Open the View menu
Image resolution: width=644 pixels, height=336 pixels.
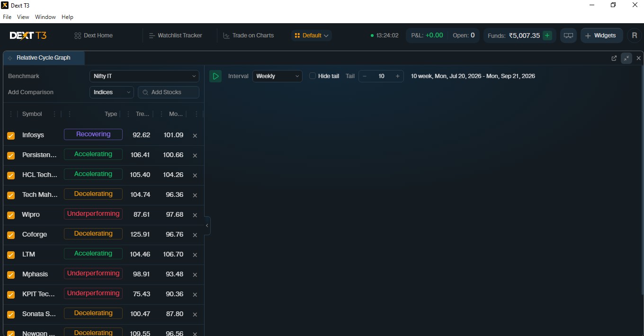click(x=23, y=17)
